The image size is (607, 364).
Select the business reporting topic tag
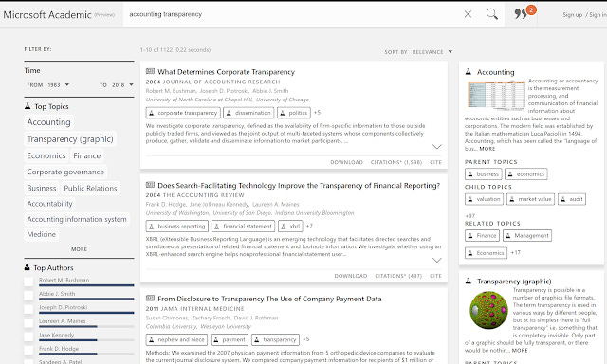point(177,227)
